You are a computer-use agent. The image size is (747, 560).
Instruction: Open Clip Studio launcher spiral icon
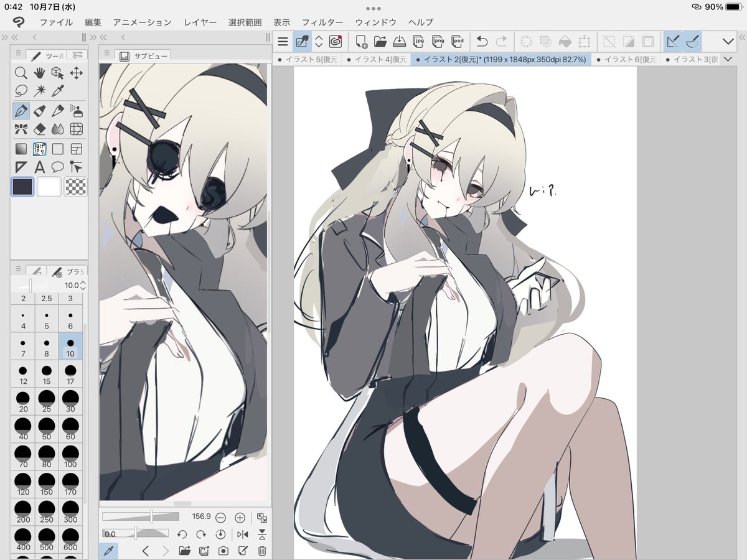coord(336,42)
